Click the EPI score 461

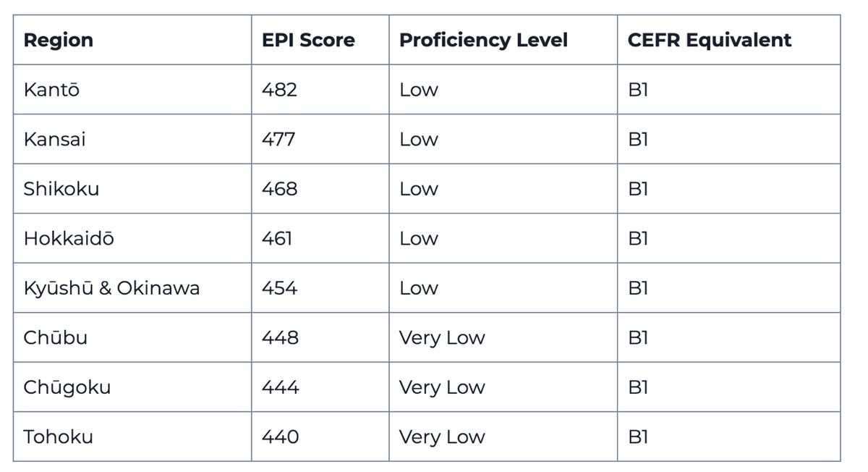click(x=277, y=238)
